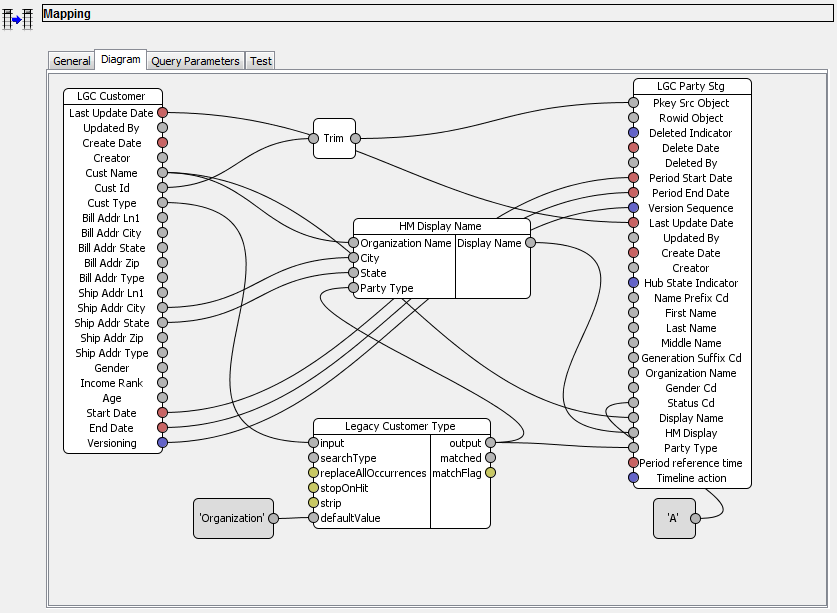The width and height of the screenshot is (837, 613).
Task: Select the Trim transformation node
Action: tap(334, 138)
